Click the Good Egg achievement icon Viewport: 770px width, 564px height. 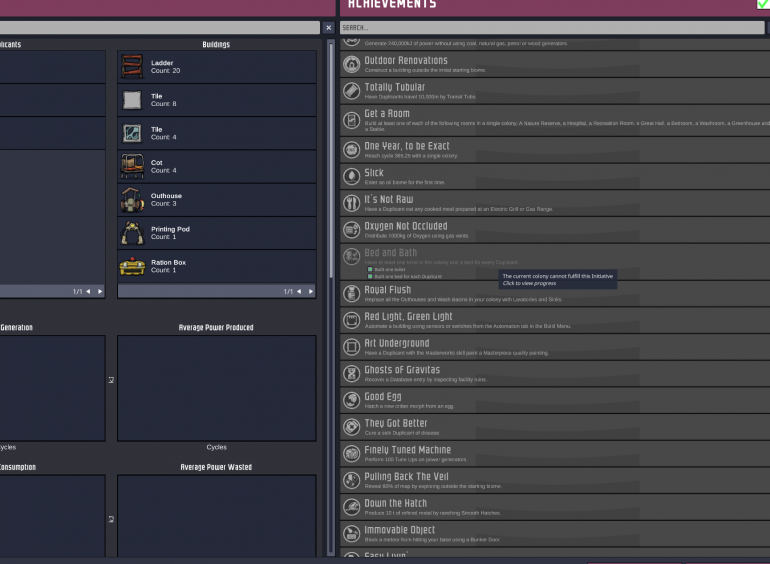point(352,400)
